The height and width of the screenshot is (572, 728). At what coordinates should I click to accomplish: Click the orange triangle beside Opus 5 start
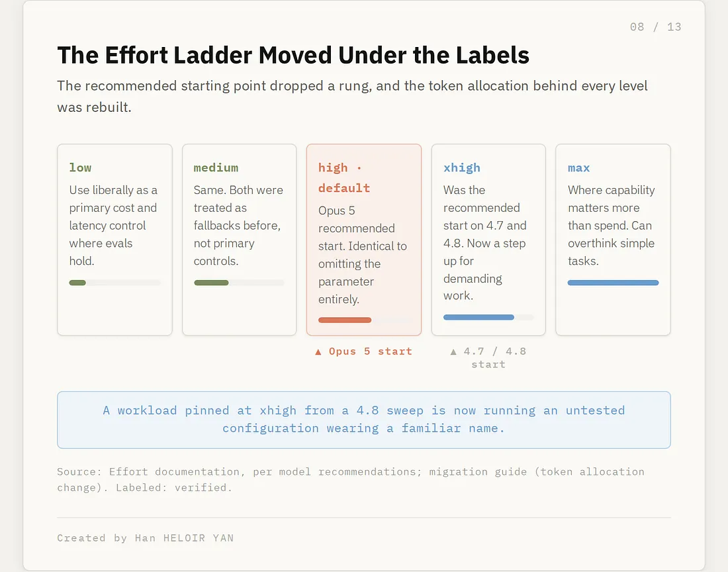click(x=318, y=352)
